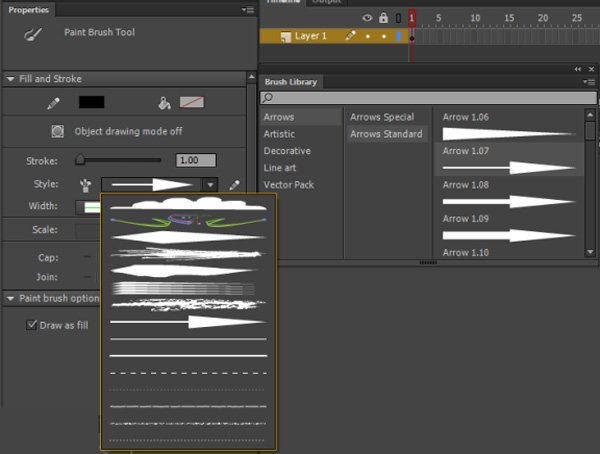Select the Arrows brush category
The width and height of the screenshot is (600, 454).
click(301, 117)
